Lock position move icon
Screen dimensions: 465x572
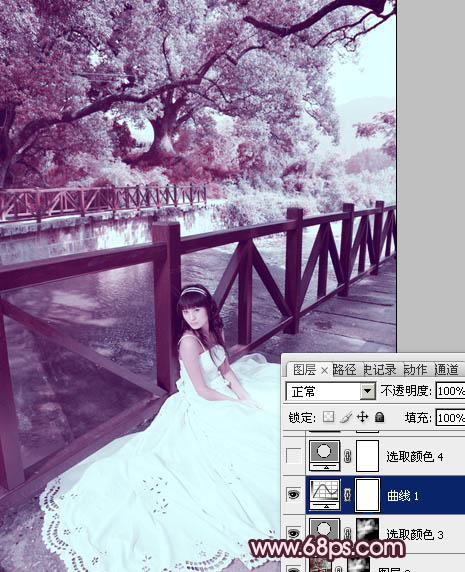(363, 417)
